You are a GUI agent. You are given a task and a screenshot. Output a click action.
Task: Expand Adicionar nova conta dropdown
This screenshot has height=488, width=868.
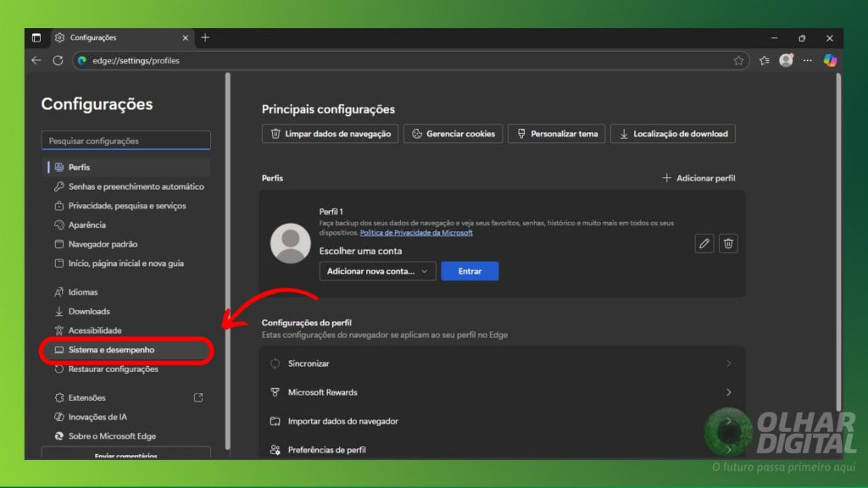pyautogui.click(x=377, y=271)
